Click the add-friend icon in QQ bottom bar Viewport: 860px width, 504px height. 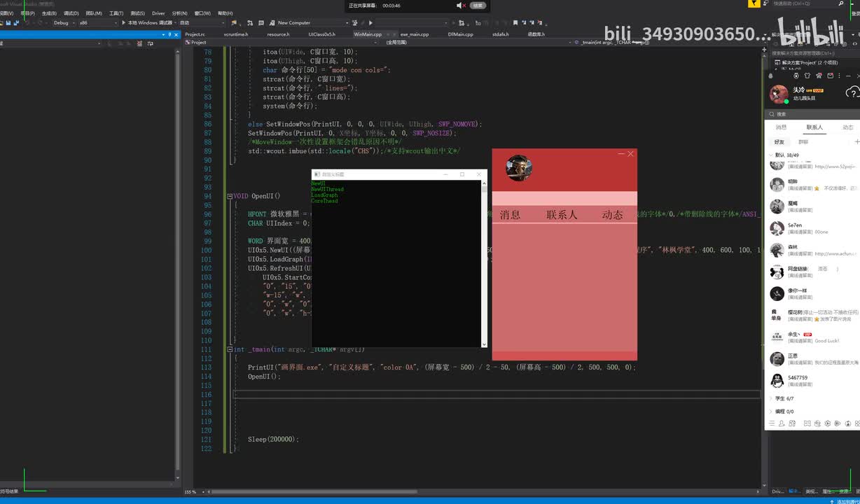[x=782, y=423]
